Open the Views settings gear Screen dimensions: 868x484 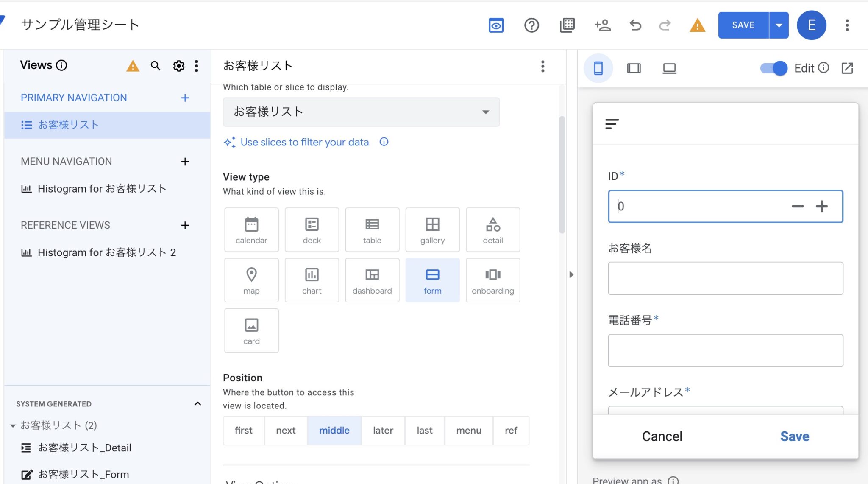[x=179, y=66]
